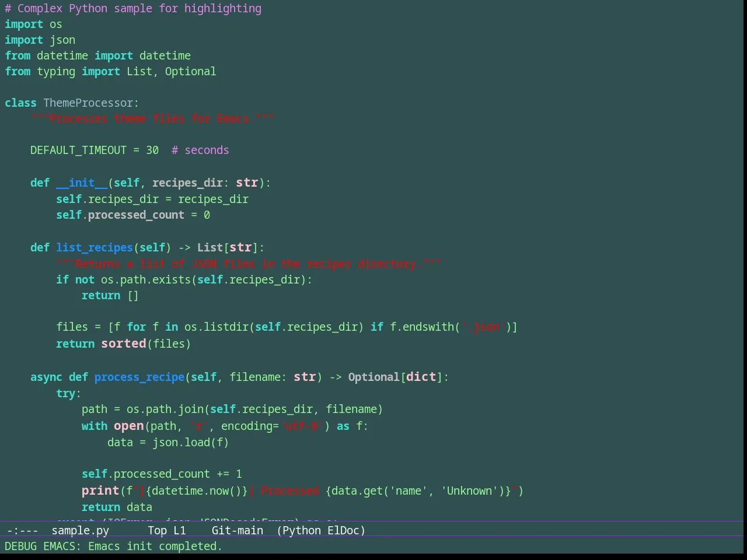Click the Python major mode name
Viewport: 747px width, 560px height.
(301, 530)
